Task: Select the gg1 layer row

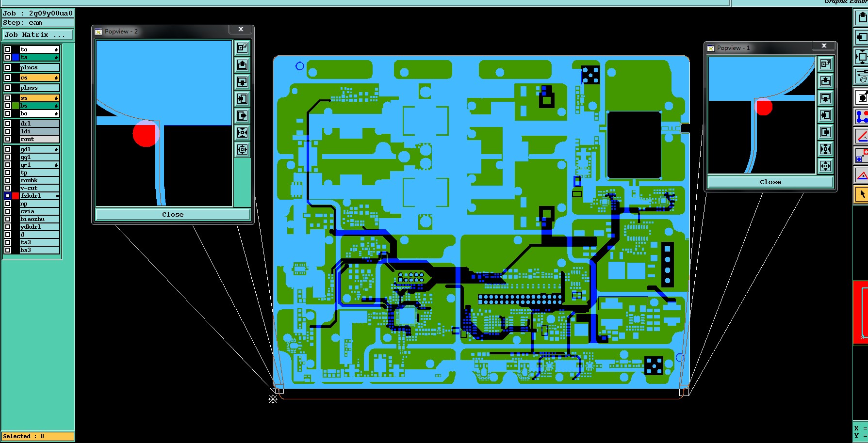Action: (39, 157)
